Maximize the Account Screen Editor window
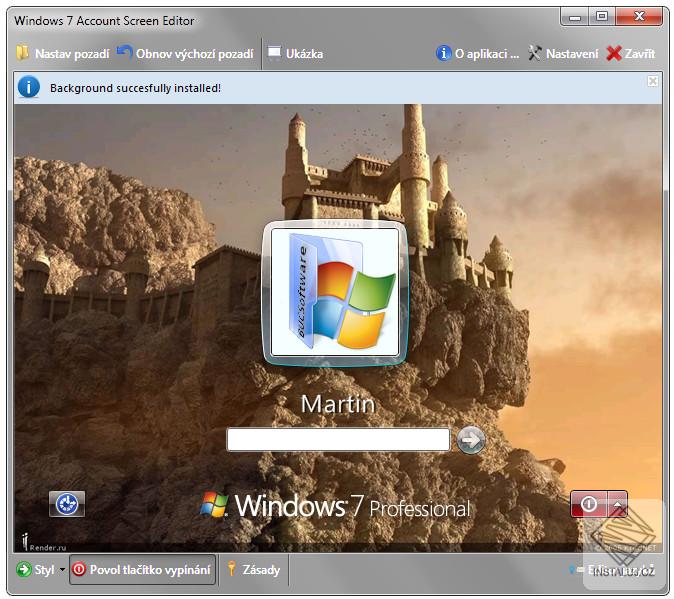The image size is (674, 599). tap(602, 17)
